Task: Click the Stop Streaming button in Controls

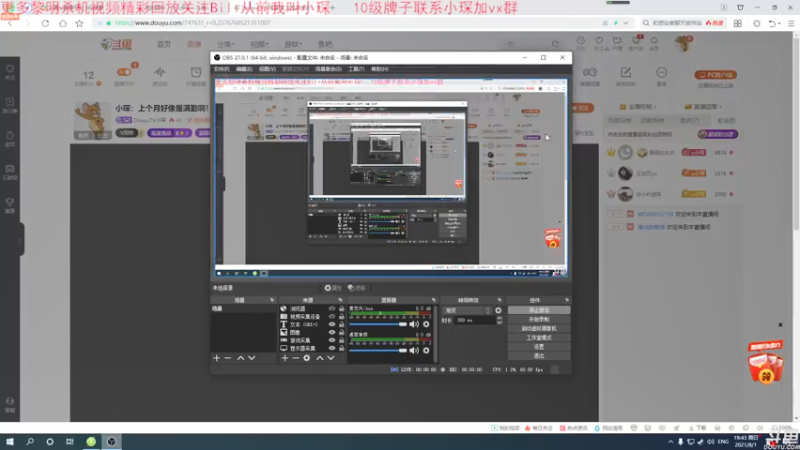Action: tap(539, 310)
